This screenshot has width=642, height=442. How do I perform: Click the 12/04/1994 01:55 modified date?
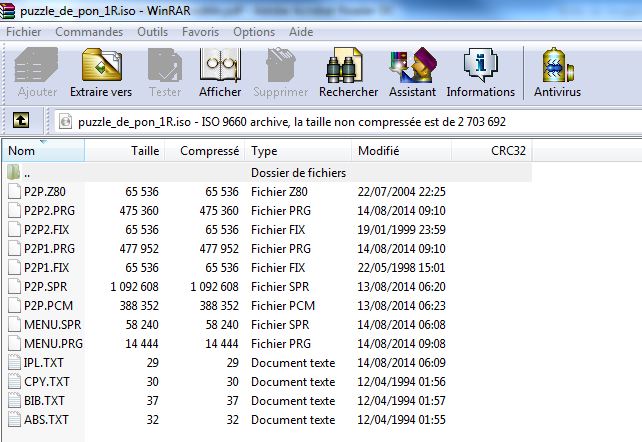pyautogui.click(x=401, y=419)
